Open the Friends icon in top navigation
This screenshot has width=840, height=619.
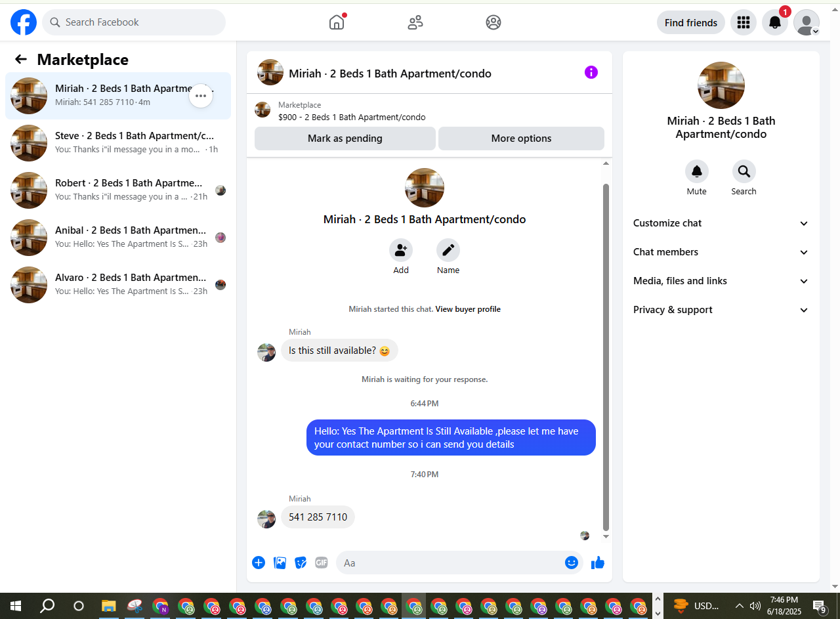coord(415,22)
